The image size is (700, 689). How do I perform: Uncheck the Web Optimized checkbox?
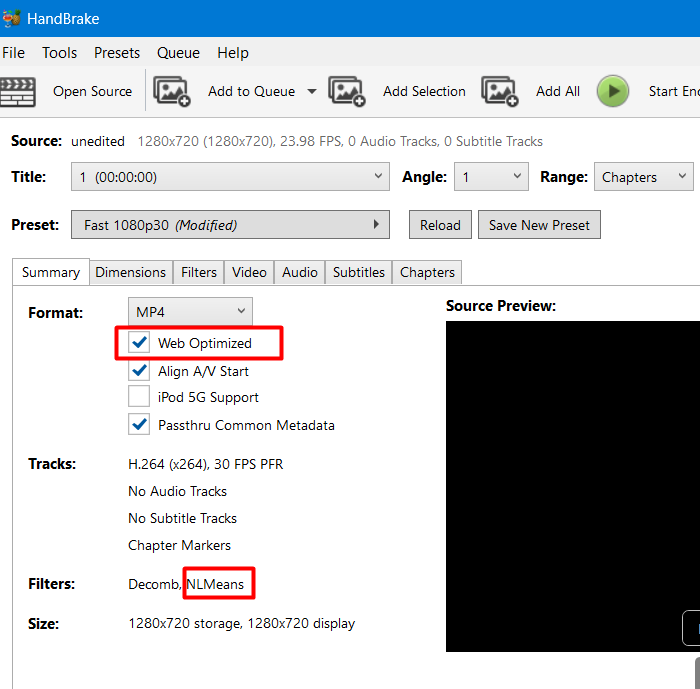pos(139,342)
